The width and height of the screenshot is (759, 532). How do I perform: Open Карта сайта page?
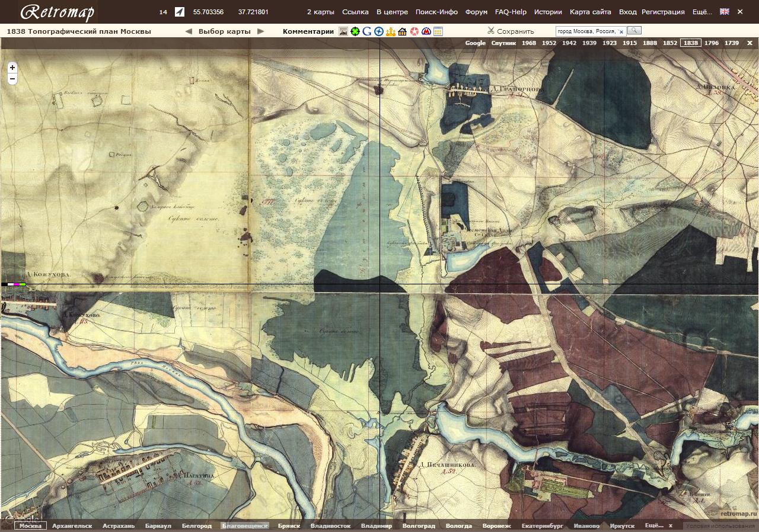591,12
